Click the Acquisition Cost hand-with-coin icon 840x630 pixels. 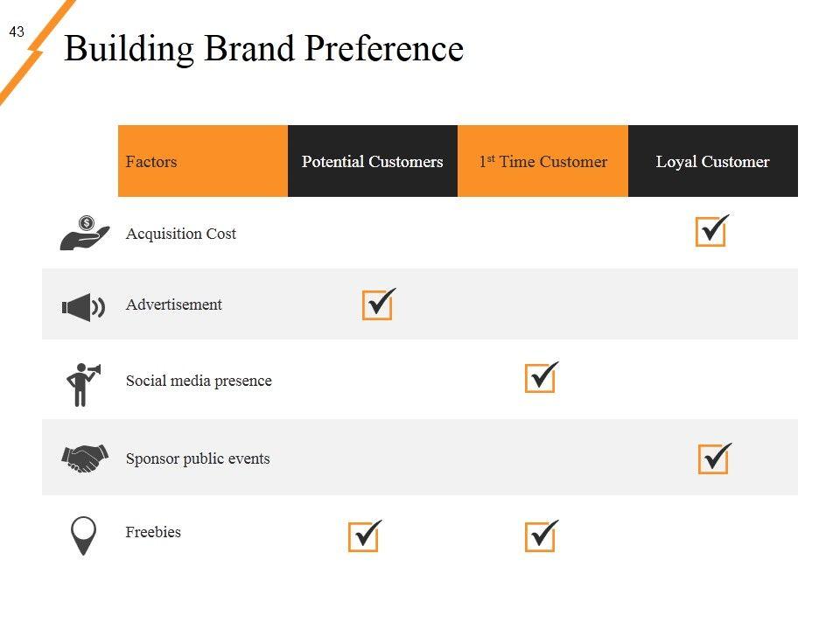point(84,233)
